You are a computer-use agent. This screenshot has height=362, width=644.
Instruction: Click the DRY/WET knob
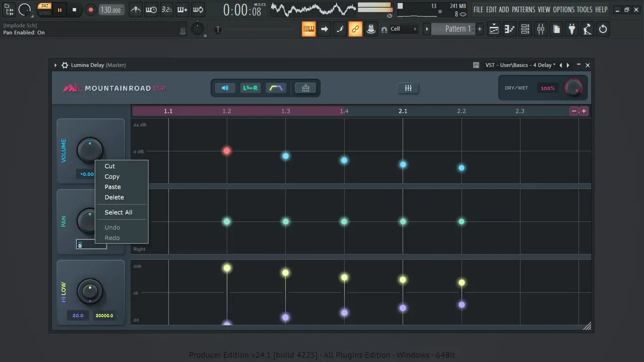tap(574, 88)
